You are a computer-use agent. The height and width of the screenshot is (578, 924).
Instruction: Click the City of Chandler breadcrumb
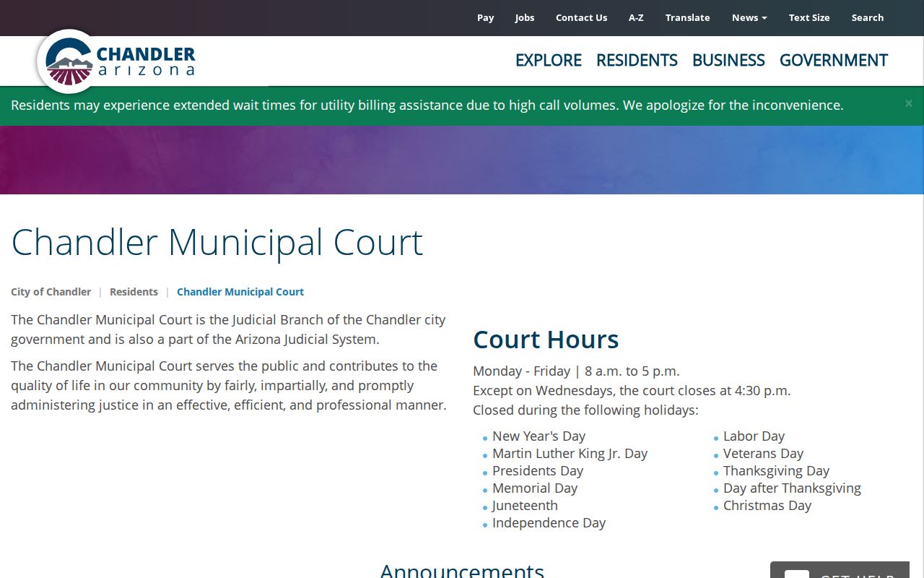[51, 292]
